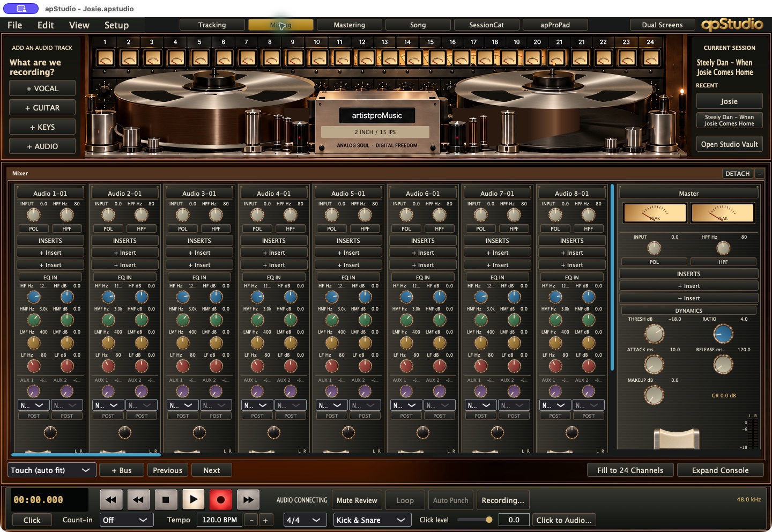Image resolution: width=772 pixels, height=532 pixels.
Task: Open Audio 1-01 first aux send dropdown
Action: [x=33, y=405]
